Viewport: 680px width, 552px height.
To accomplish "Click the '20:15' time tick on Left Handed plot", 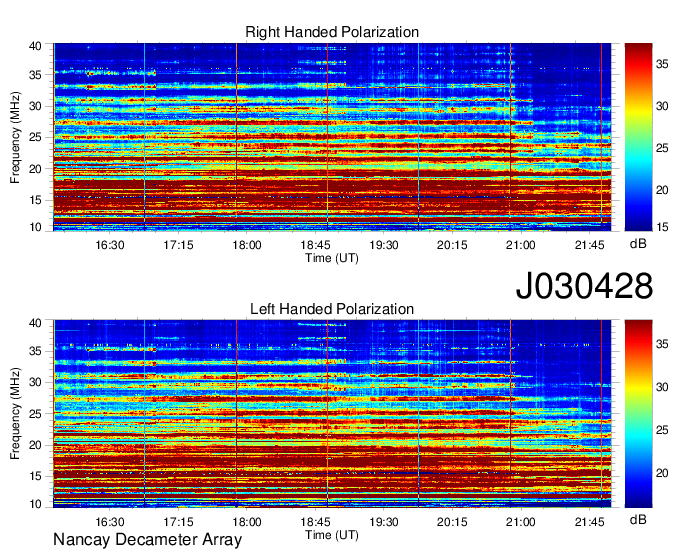I will pyautogui.click(x=452, y=522).
